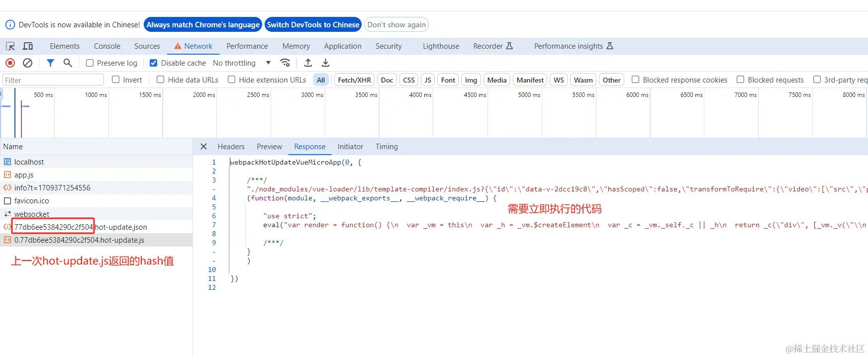Click the network Filter text field
This screenshot has width=868, height=357.
tap(53, 80)
